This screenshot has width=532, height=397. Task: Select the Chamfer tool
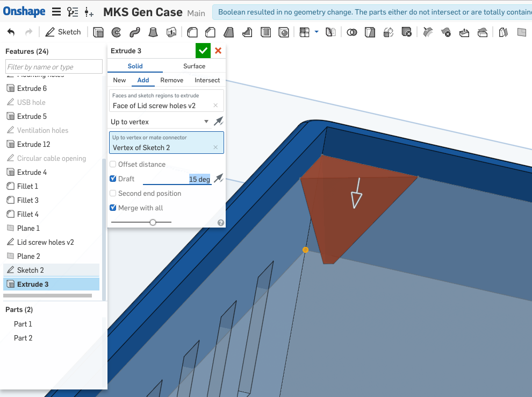coord(210,32)
